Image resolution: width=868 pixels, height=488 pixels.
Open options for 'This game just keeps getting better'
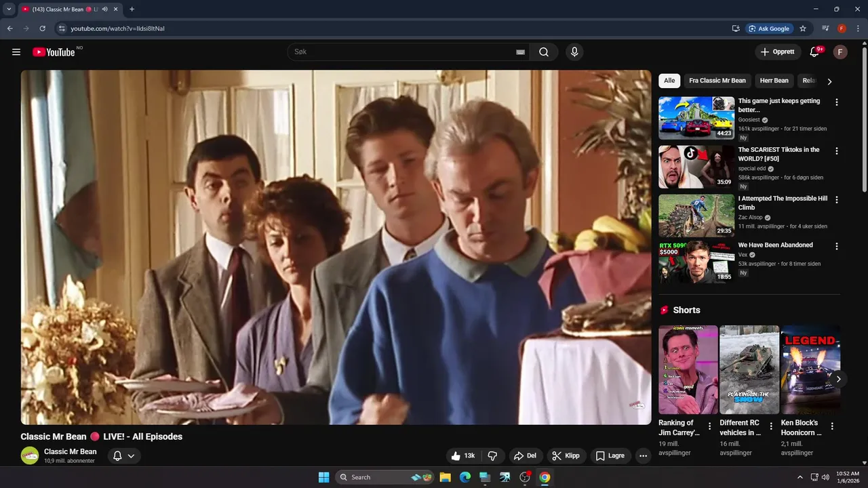point(836,102)
